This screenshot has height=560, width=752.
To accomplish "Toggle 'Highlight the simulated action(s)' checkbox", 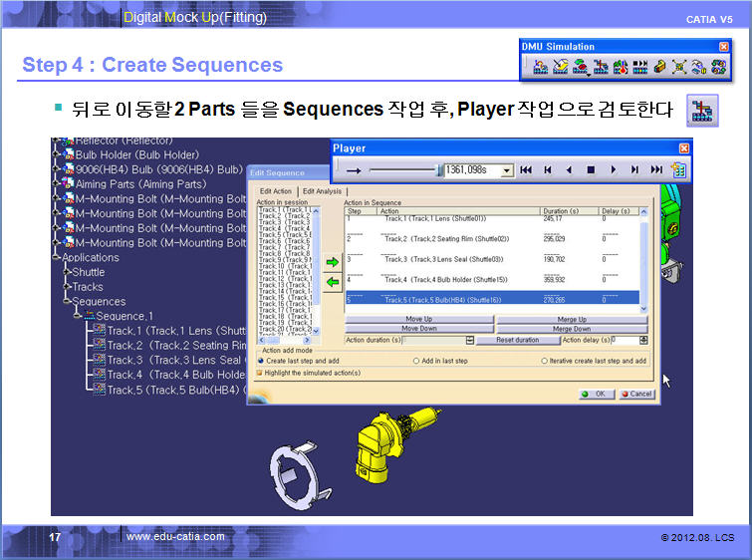I will point(261,373).
